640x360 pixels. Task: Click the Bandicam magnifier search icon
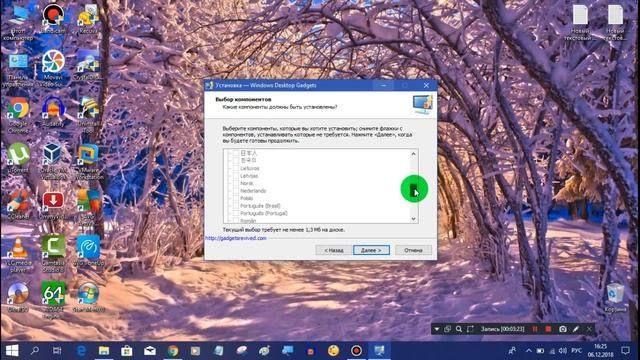click(459, 329)
